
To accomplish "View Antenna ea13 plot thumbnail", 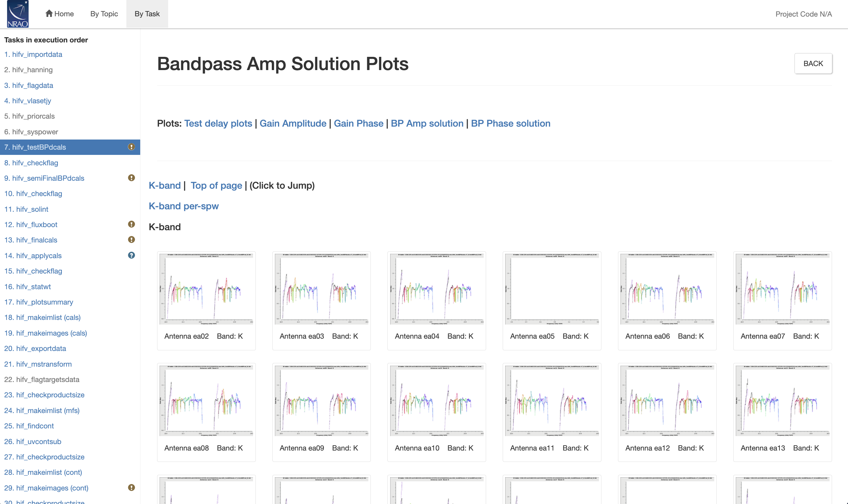I will point(783,400).
